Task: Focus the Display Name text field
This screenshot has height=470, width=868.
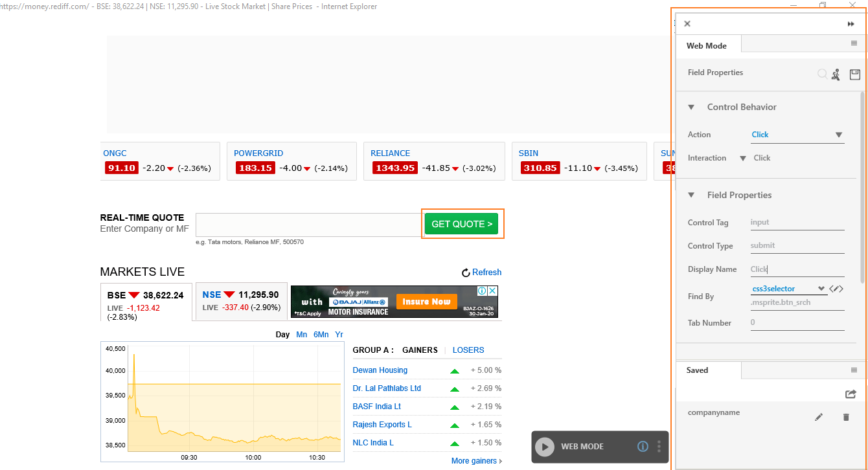Action: click(797, 269)
